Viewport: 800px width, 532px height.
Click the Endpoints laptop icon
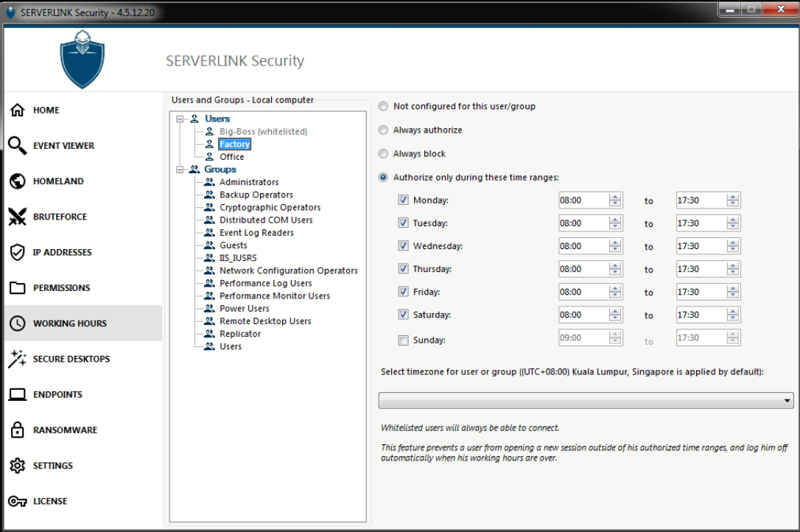coord(18,394)
